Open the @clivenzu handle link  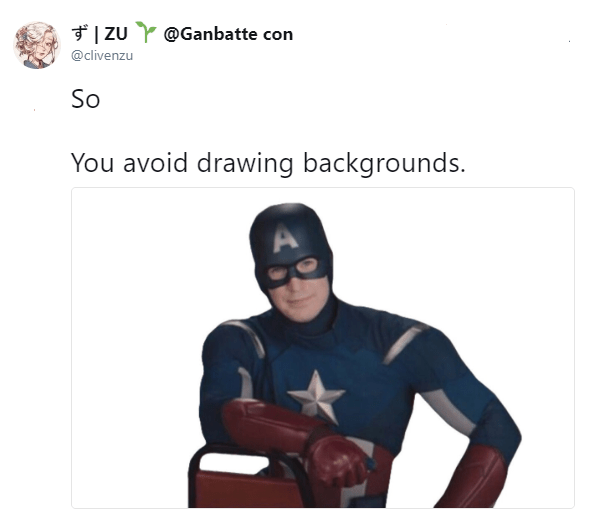pyautogui.click(x=102, y=55)
